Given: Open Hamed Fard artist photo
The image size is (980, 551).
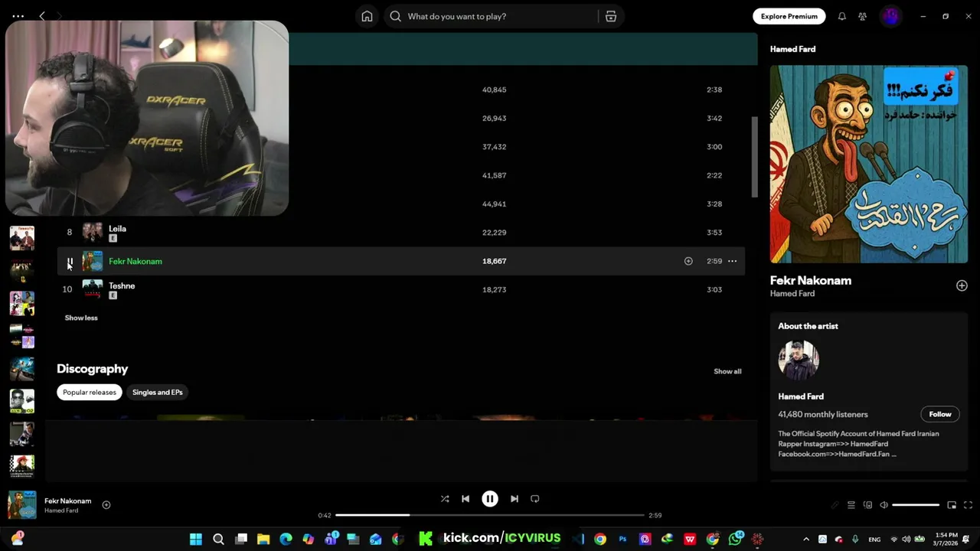Looking at the screenshot, I should tap(799, 360).
